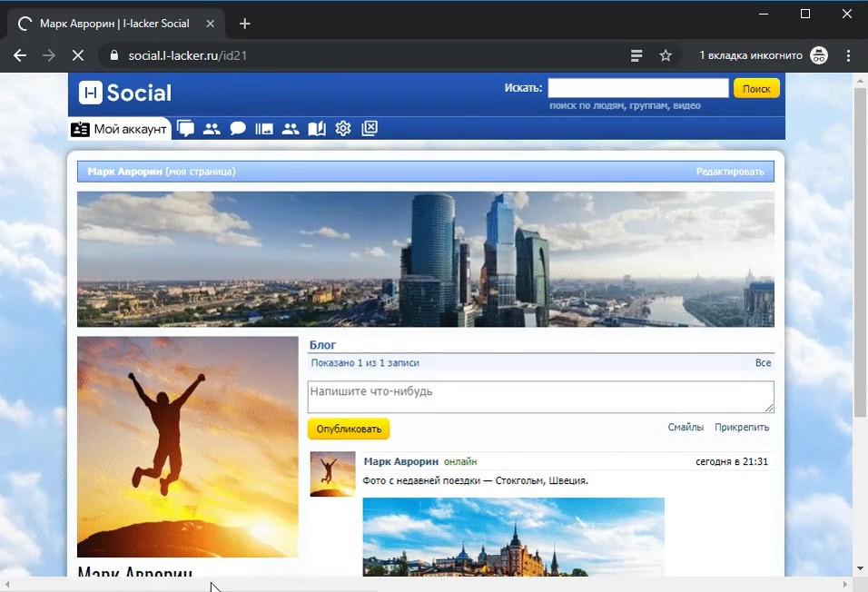Open the Смайлы emoji picker
The width and height of the screenshot is (868, 592).
click(686, 428)
